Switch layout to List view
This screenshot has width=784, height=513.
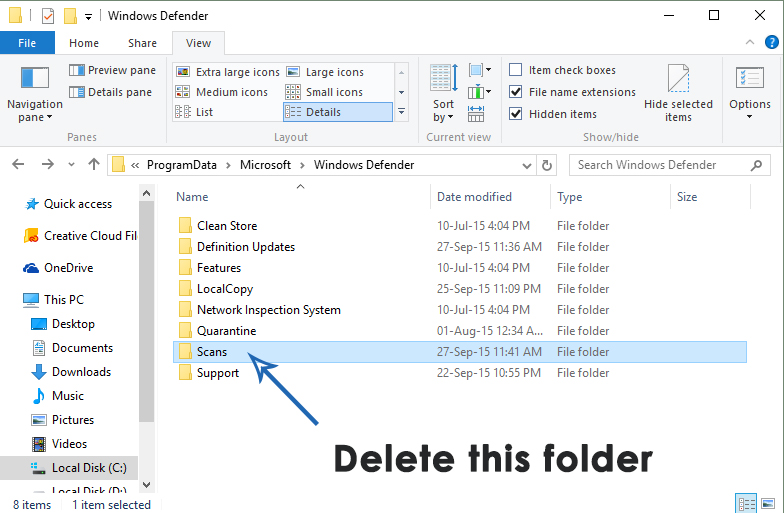pos(194,112)
